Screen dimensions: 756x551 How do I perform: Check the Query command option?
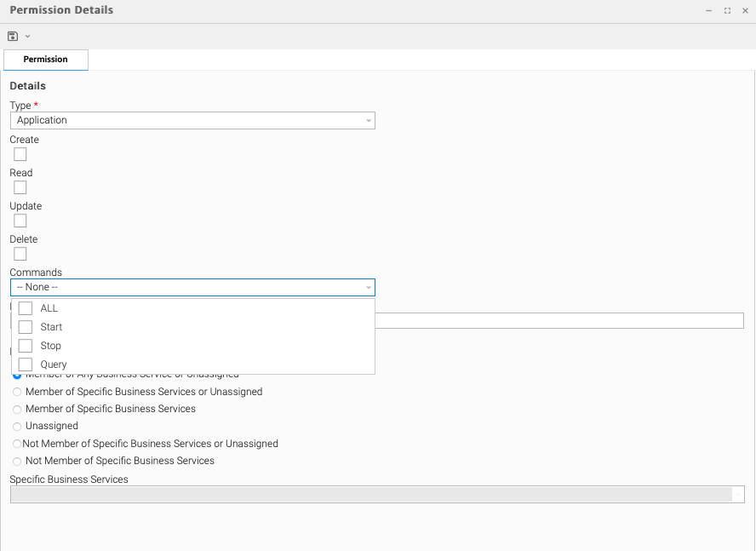[x=26, y=364]
